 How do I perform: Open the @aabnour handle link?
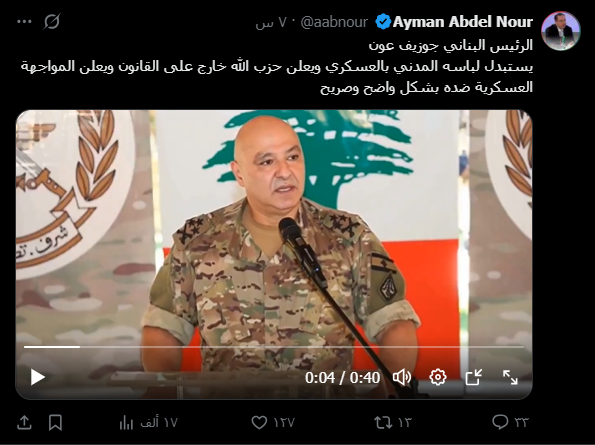(334, 22)
